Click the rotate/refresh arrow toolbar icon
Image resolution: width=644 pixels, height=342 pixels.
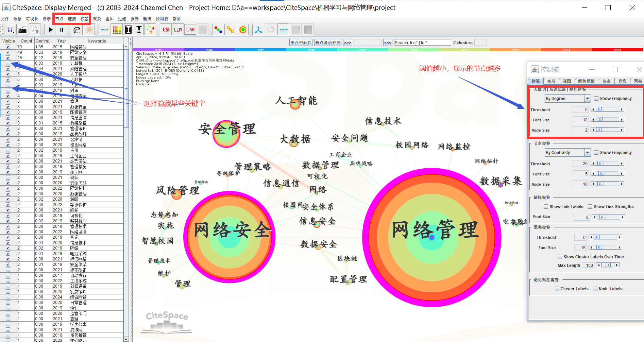pos(77,30)
